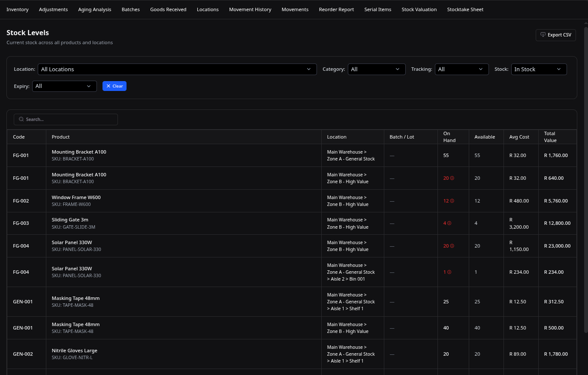Click into the Search field
This screenshot has width=588, height=375.
click(66, 119)
